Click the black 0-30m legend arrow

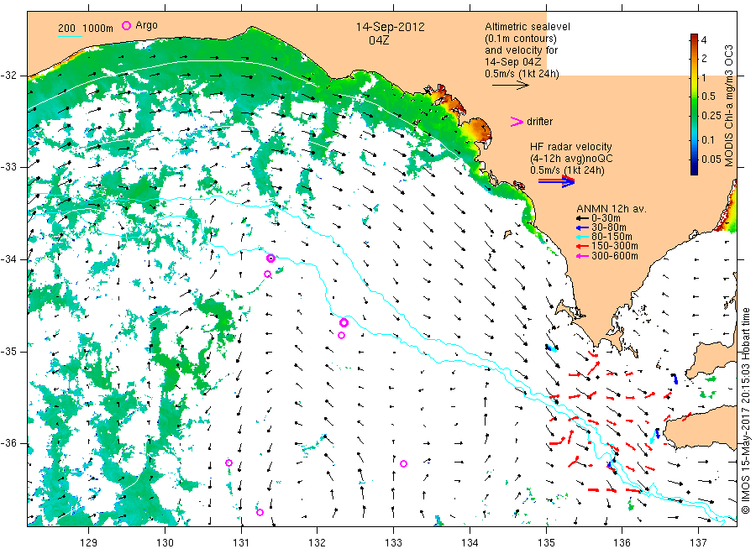coord(582,218)
